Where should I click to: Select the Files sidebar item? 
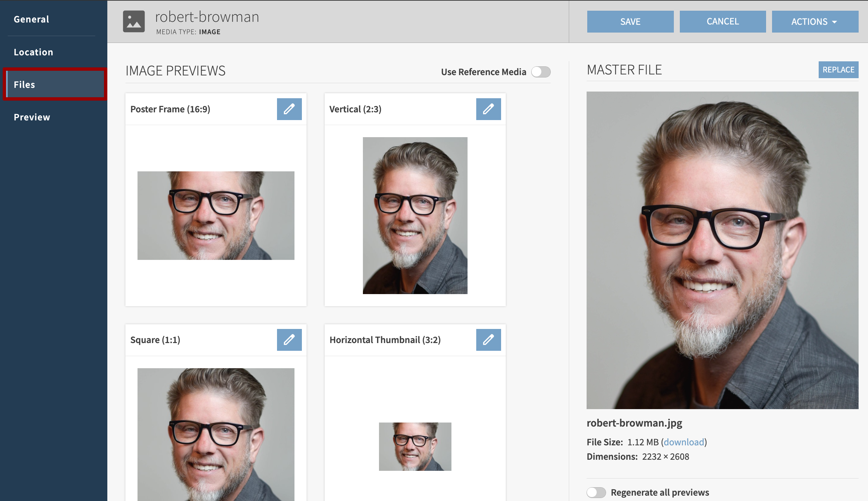(x=55, y=85)
